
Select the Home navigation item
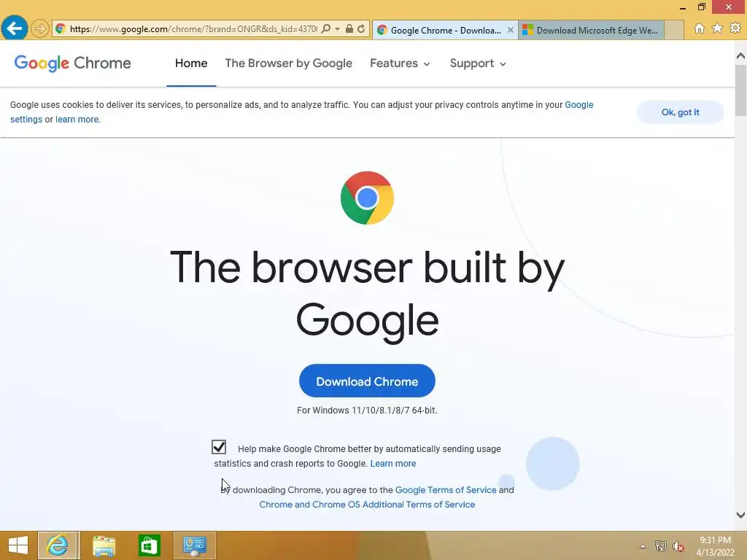coord(191,63)
